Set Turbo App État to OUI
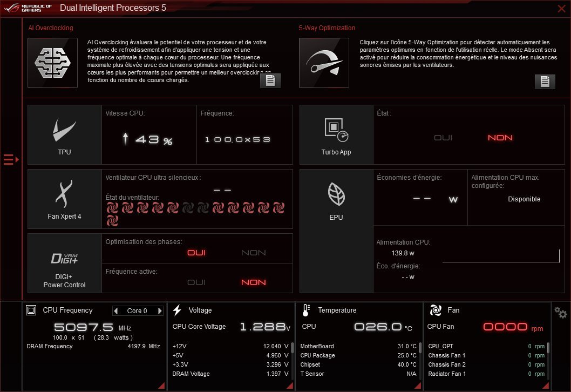Screen dimensions: 571x392 click(443, 138)
